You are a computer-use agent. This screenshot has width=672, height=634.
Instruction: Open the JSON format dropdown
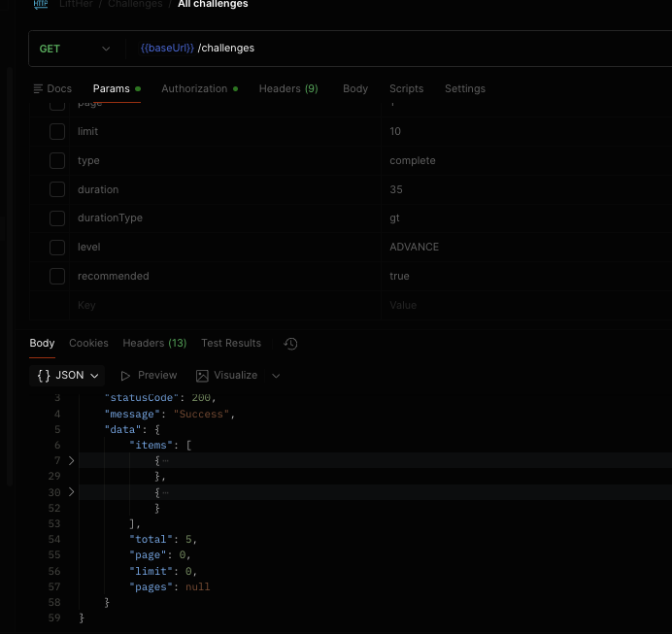(x=69, y=376)
